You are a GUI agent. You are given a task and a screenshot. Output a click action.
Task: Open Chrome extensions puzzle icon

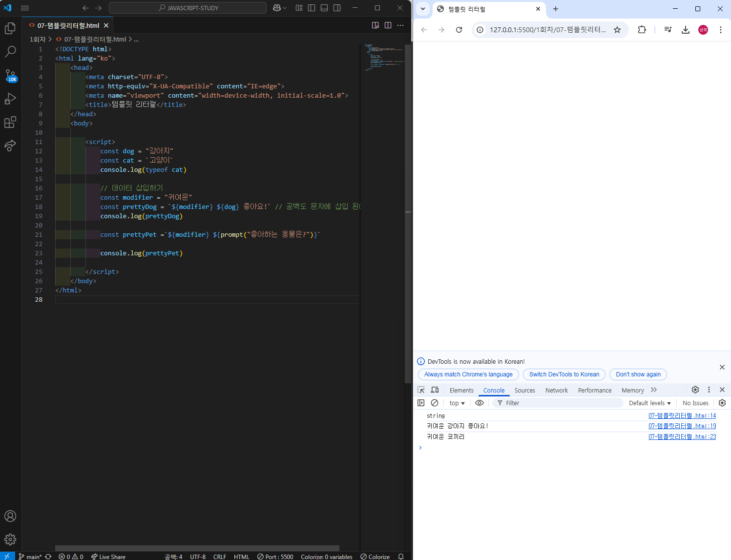coord(642,30)
